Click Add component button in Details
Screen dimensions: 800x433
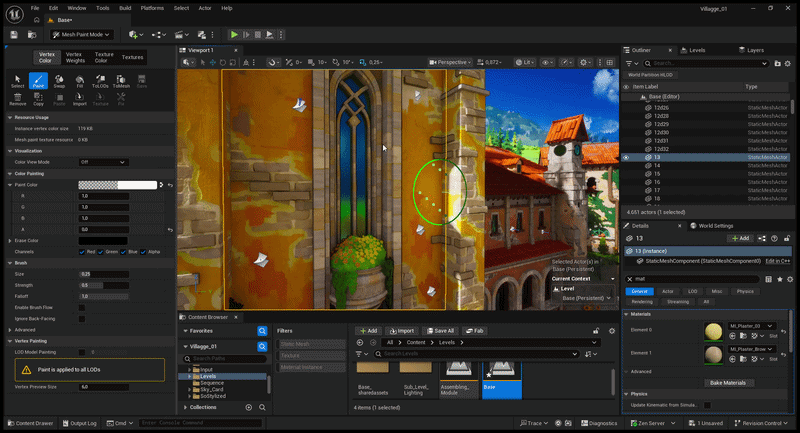point(740,238)
